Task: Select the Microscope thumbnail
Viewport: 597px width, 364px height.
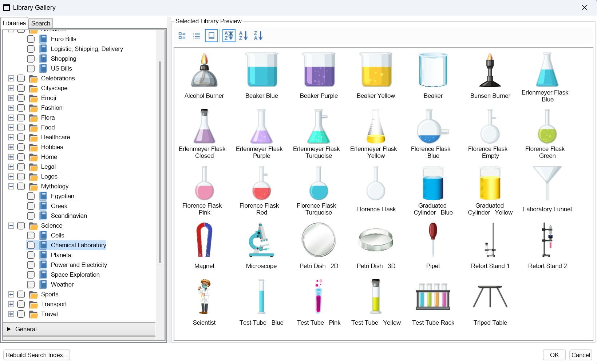Action: [x=261, y=240]
